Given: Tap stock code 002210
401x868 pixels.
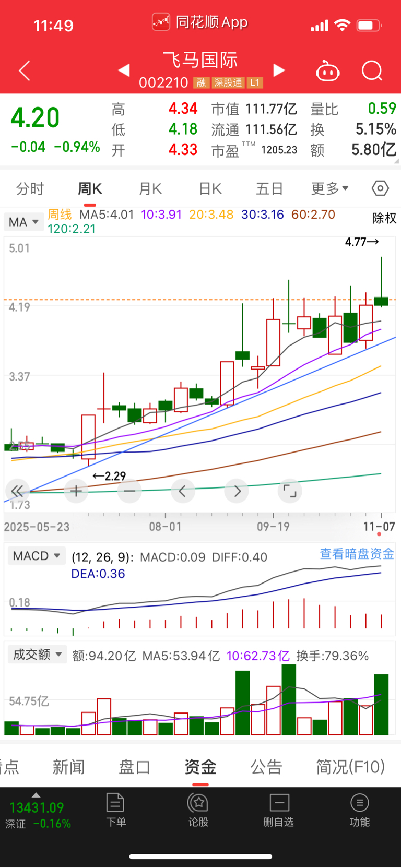Looking at the screenshot, I should pos(163,82).
